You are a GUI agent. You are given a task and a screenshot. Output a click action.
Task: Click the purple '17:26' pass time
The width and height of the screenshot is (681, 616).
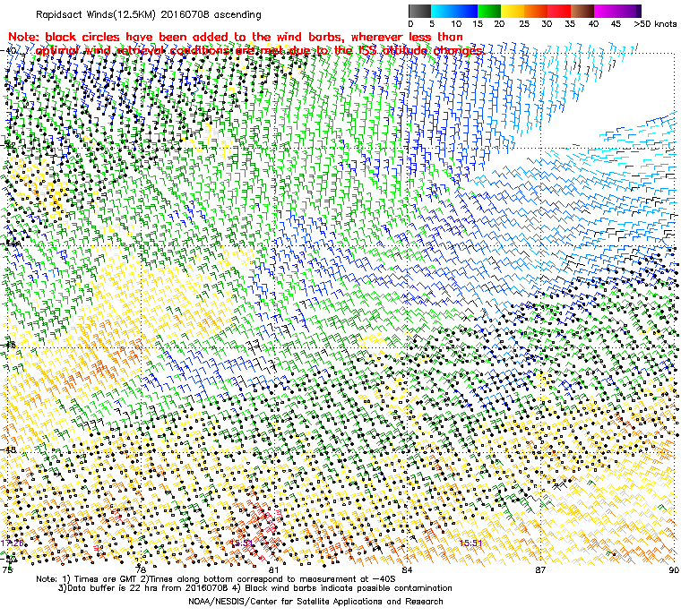click(x=12, y=543)
